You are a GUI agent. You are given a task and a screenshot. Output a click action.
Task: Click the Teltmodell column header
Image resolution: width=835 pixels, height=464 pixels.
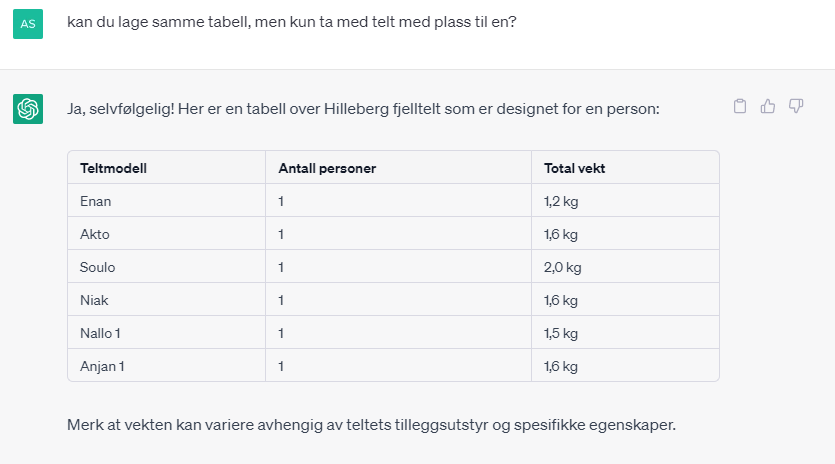(114, 168)
